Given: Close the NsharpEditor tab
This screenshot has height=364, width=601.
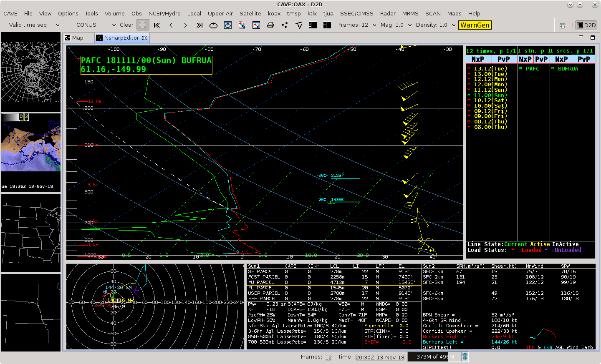Looking at the screenshot, I should [144, 38].
